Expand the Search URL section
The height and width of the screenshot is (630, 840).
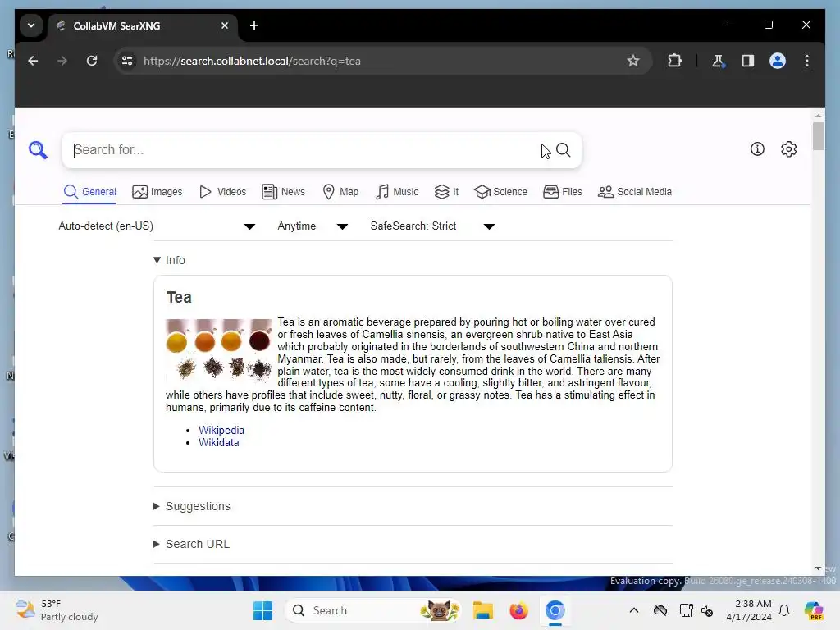click(191, 544)
